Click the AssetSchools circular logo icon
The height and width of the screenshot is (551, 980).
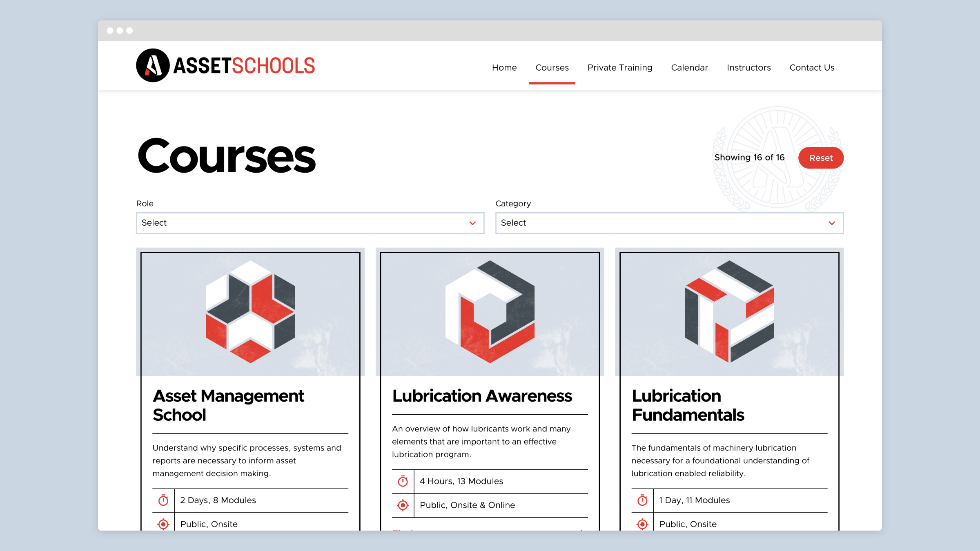[x=153, y=65]
